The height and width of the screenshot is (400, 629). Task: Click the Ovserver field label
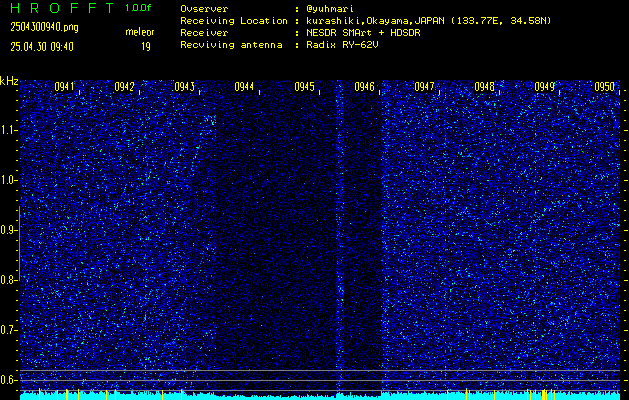coord(204,9)
